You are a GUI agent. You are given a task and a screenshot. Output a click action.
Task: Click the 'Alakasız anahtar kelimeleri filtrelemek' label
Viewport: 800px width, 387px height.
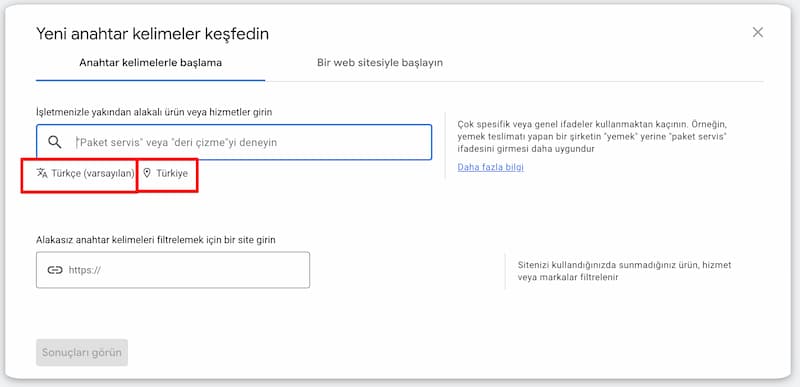(156, 240)
